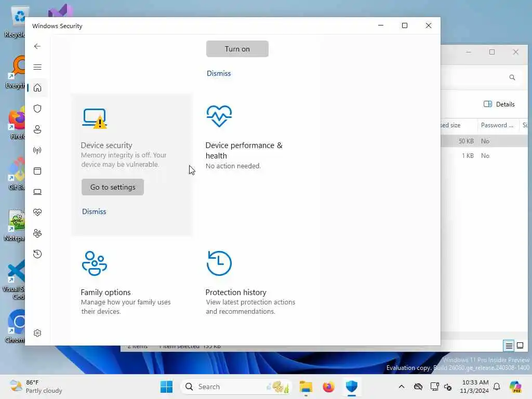Open the notifications bell
The width and height of the screenshot is (532, 399).
pos(497,387)
